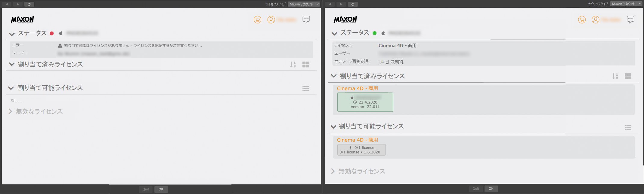
Task: Click Maxon logo in left window
Action: (x=22, y=20)
